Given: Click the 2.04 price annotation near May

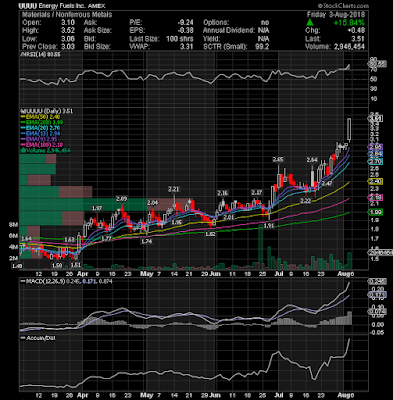Looking at the screenshot, I should click(x=152, y=203).
